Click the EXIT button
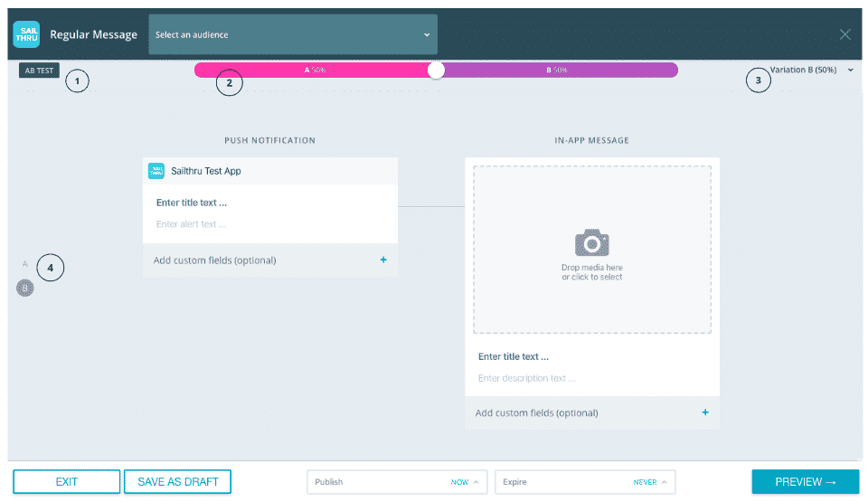The height and width of the screenshot is (502, 868). pos(67,482)
